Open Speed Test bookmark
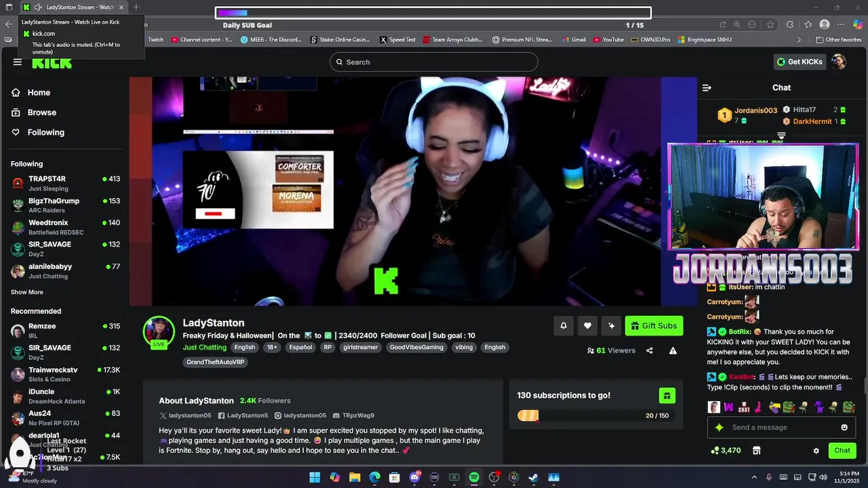This screenshot has width=868, height=488. (397, 40)
